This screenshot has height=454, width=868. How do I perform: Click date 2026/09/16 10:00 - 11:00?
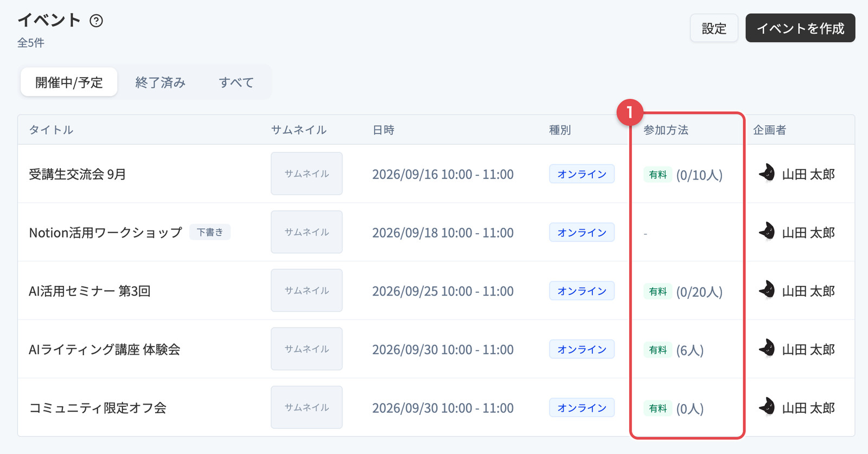tap(443, 174)
